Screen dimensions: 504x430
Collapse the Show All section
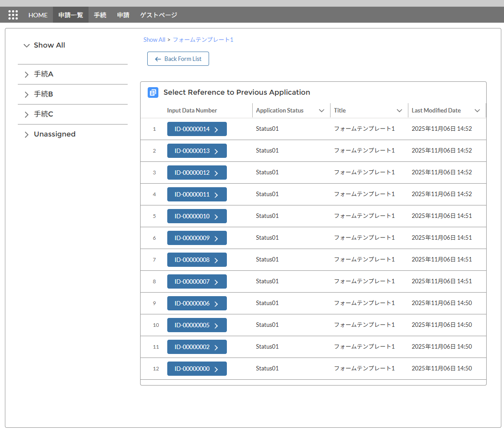[x=27, y=45]
